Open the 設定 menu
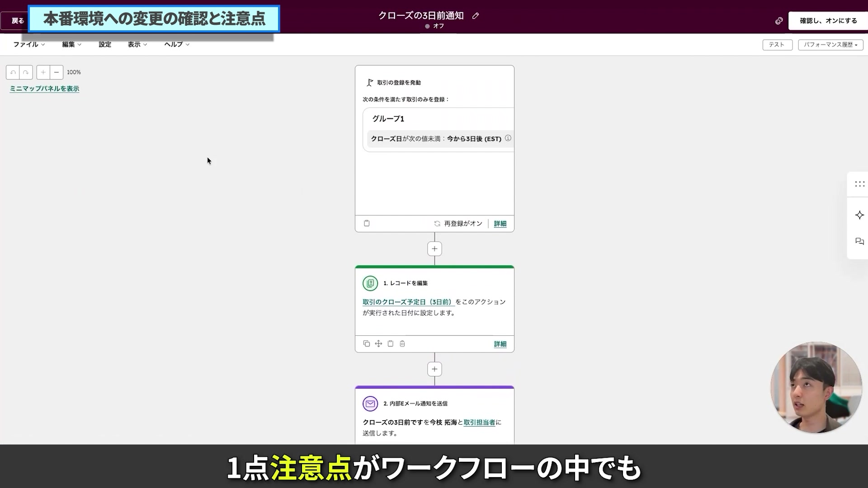The image size is (868, 488). click(105, 44)
